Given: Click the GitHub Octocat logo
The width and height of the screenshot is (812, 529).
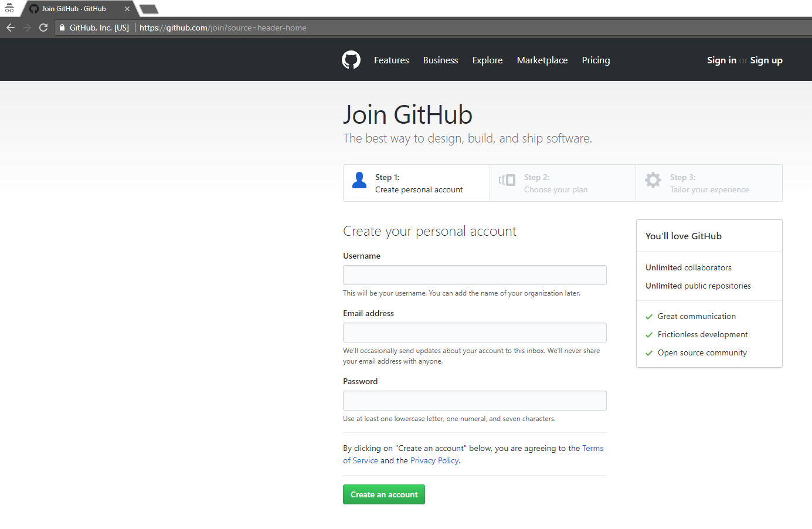Looking at the screenshot, I should [x=351, y=60].
